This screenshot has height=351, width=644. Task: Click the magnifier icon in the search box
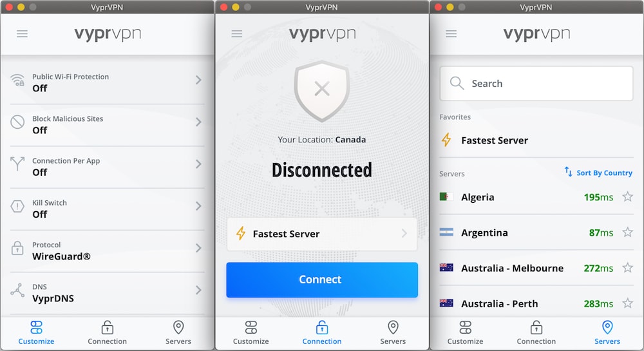point(457,83)
